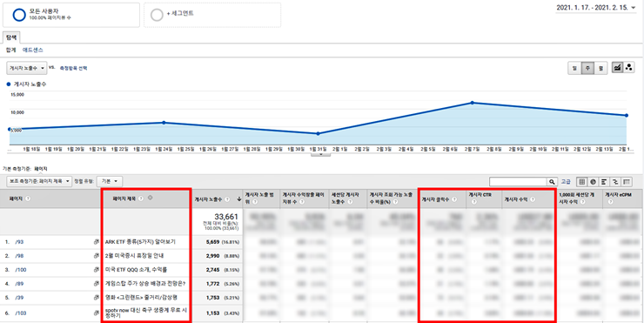Click the table search magnifier button
Image resolution: width=644 pixels, height=323 pixels.
(x=553, y=182)
